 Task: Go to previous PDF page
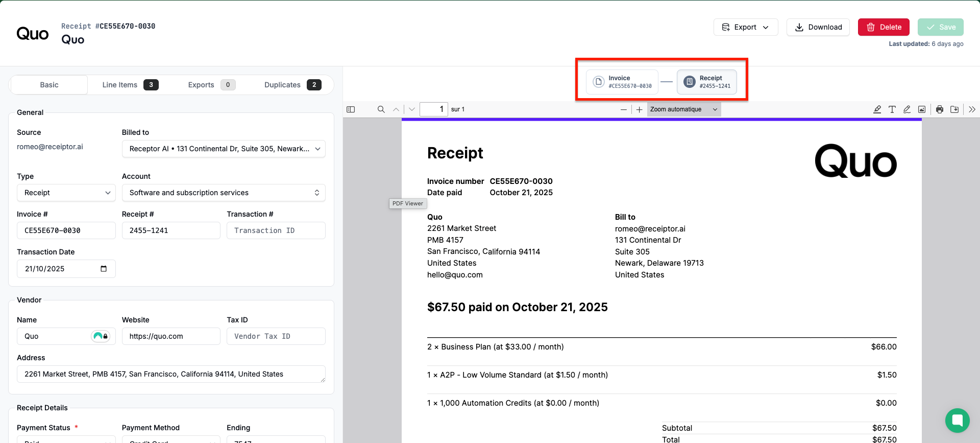pos(396,109)
